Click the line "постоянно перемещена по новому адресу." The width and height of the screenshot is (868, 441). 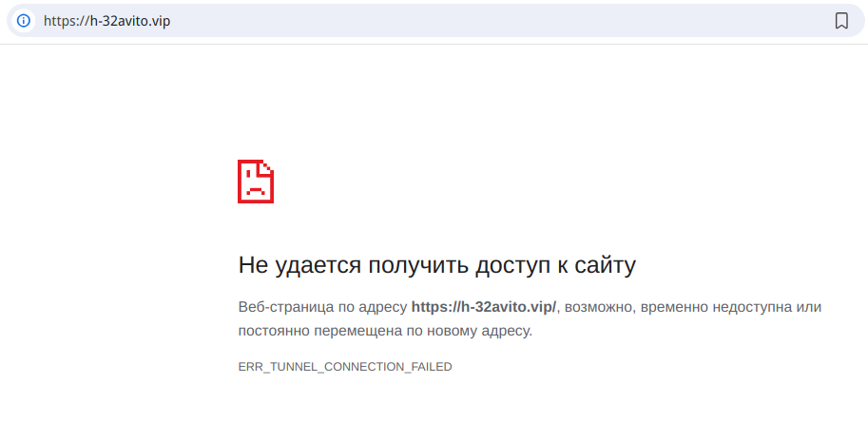tap(385, 331)
